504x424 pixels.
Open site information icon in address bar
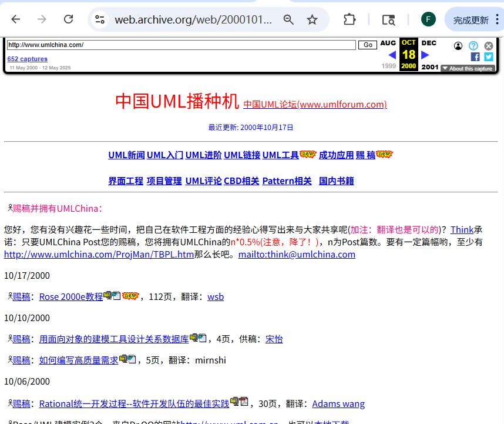[100, 19]
